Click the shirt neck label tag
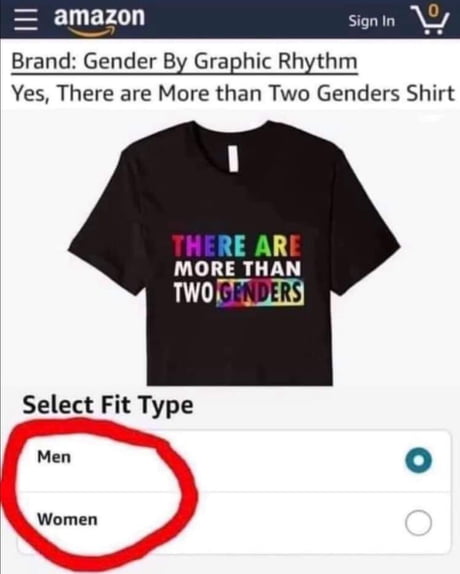This screenshot has width=460, height=574. [x=233, y=157]
